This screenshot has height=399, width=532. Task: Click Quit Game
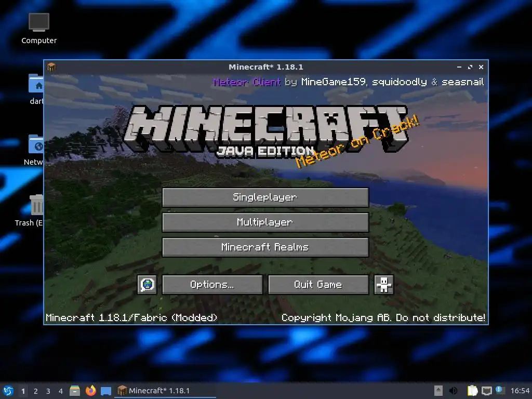318,284
